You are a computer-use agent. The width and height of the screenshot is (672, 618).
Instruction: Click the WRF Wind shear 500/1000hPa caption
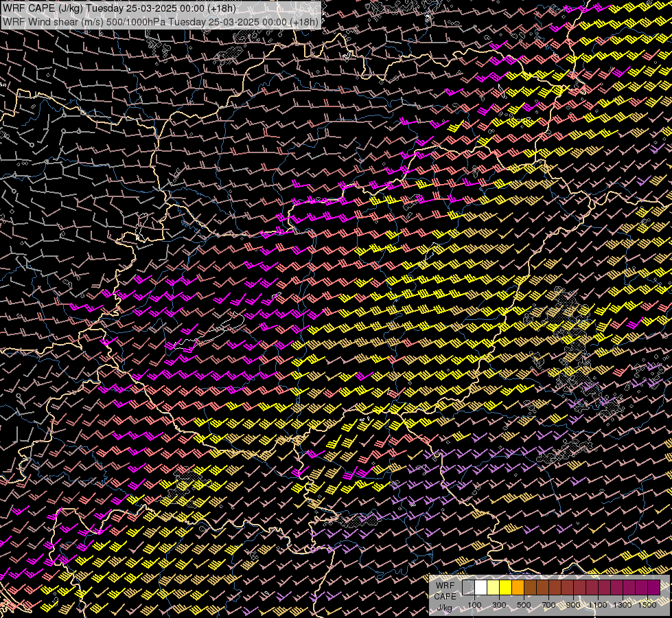point(161,22)
